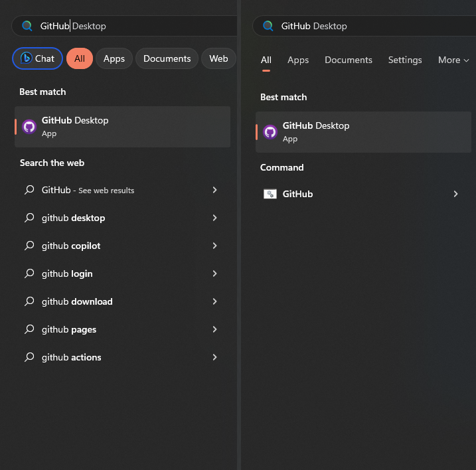
Task: Expand chevron for 'github login' suggestion
Action: pyautogui.click(x=214, y=274)
